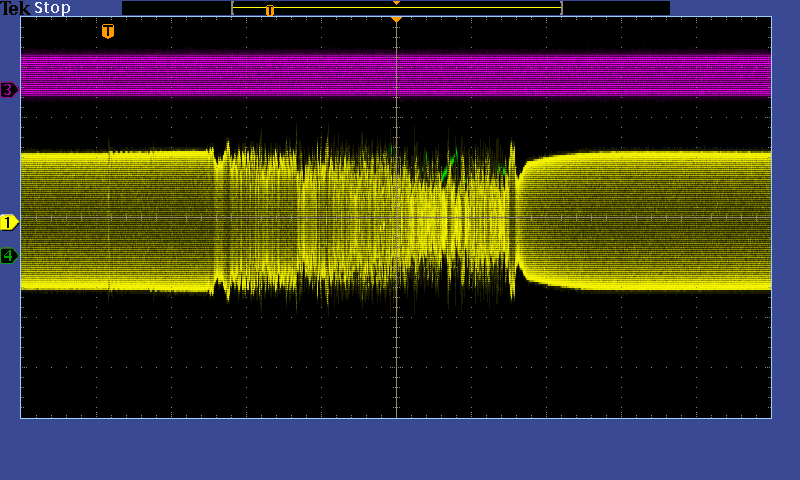Click black record bar segment left of bracket
This screenshot has width=800, height=480.
pyautogui.click(x=176, y=8)
